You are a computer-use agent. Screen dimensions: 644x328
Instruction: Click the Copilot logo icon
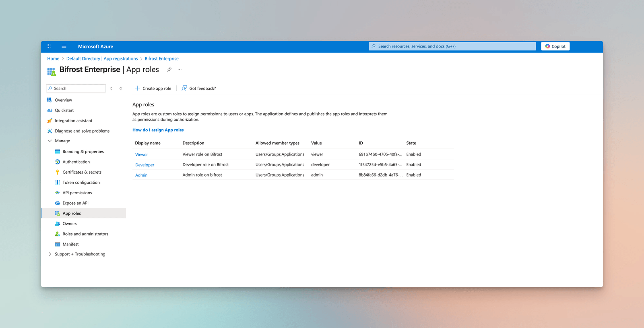(x=547, y=46)
